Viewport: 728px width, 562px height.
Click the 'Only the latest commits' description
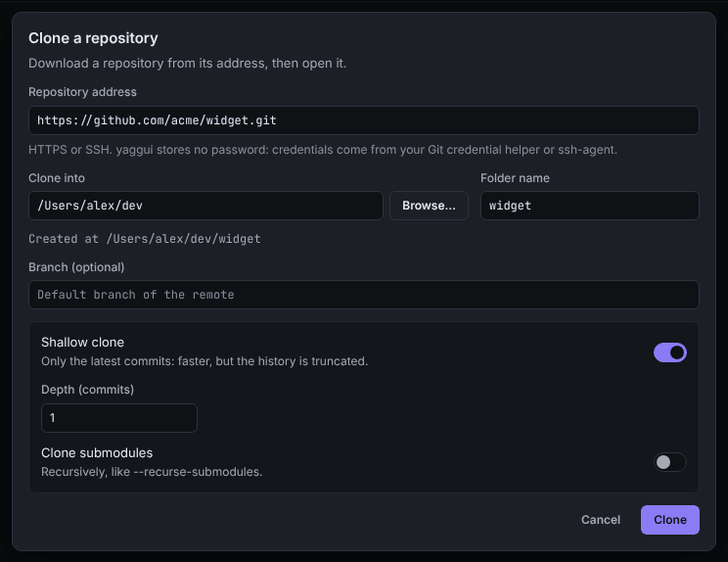pyautogui.click(x=205, y=361)
